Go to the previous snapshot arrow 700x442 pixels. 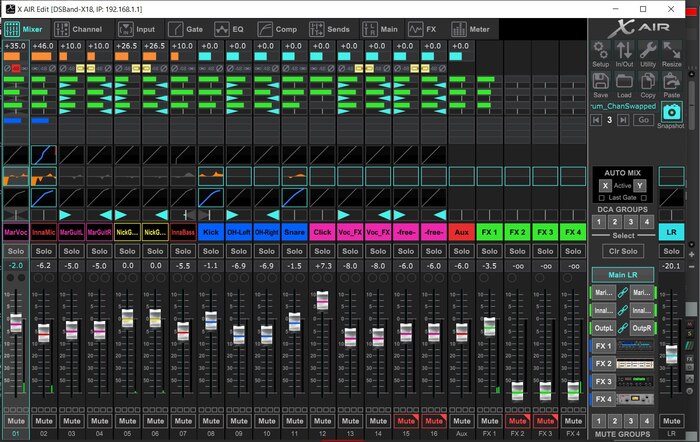(596, 120)
